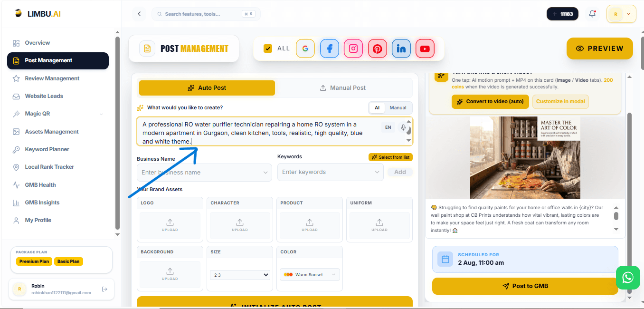This screenshot has width=644, height=309.
Task: Toggle the ALL platforms checkbox
Action: [x=268, y=48]
